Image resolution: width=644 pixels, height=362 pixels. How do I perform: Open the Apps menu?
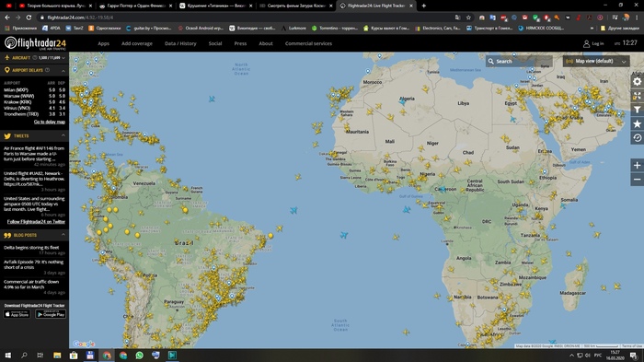(x=103, y=43)
